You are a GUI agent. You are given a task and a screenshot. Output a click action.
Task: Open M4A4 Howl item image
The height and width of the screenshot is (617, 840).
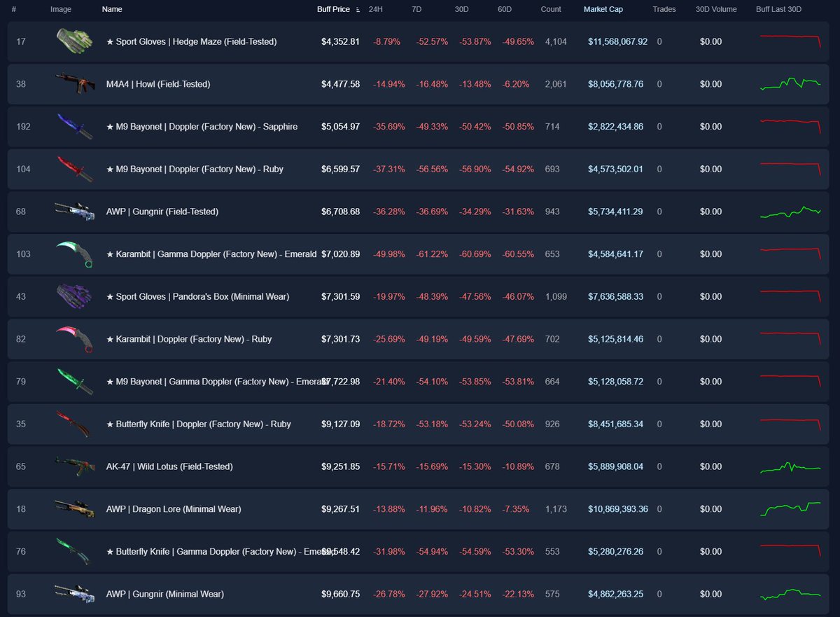click(74, 84)
